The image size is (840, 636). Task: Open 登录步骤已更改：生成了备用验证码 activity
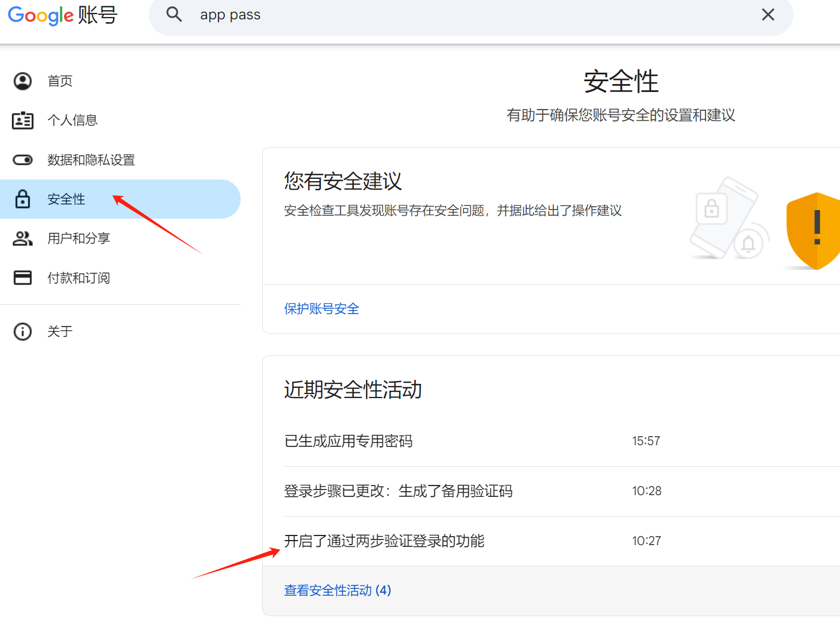[562, 491]
